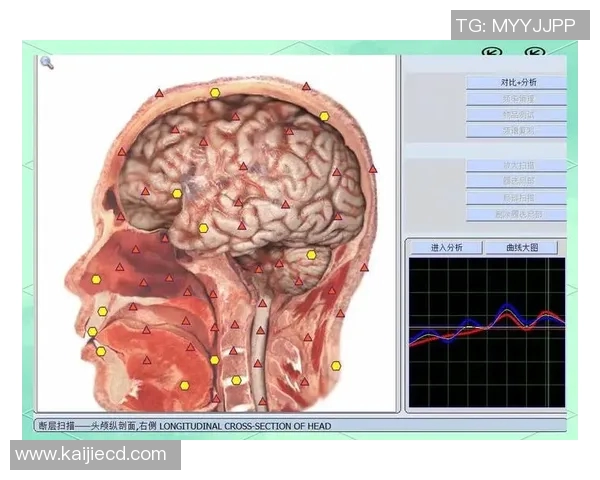Click the red triangle at the far back of head
The height and width of the screenshot is (480, 600).
tap(373, 168)
